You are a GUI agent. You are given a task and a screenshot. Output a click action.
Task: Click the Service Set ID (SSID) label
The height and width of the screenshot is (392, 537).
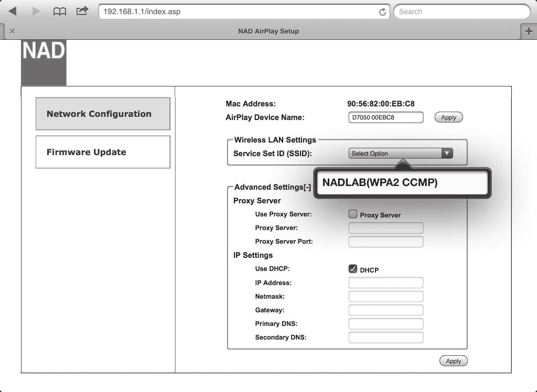[x=273, y=154]
